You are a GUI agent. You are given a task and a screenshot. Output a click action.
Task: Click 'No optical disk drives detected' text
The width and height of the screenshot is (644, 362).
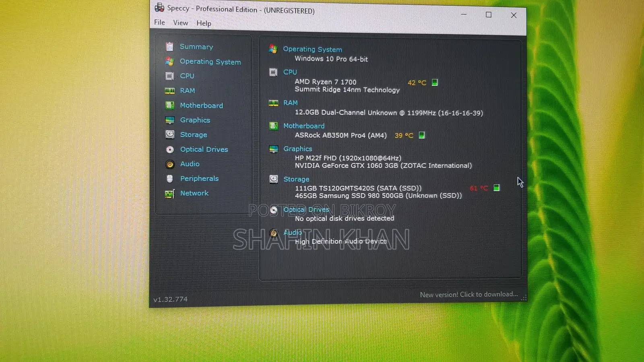click(x=345, y=218)
